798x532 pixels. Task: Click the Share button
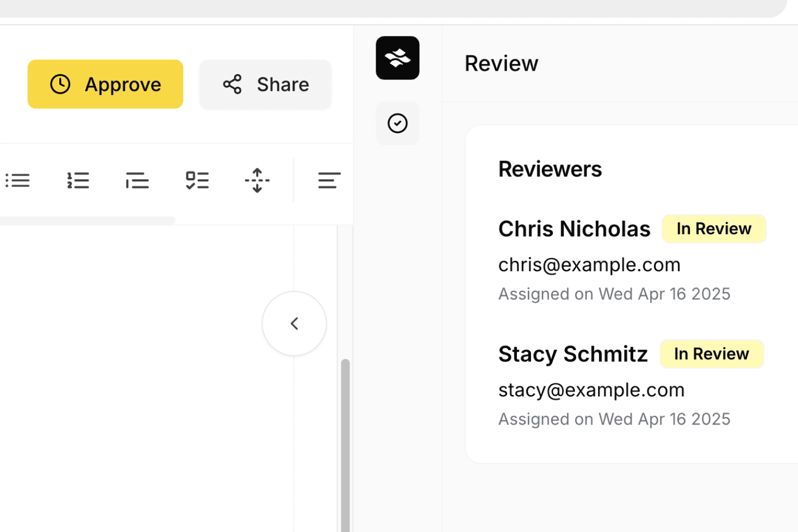[x=265, y=84]
